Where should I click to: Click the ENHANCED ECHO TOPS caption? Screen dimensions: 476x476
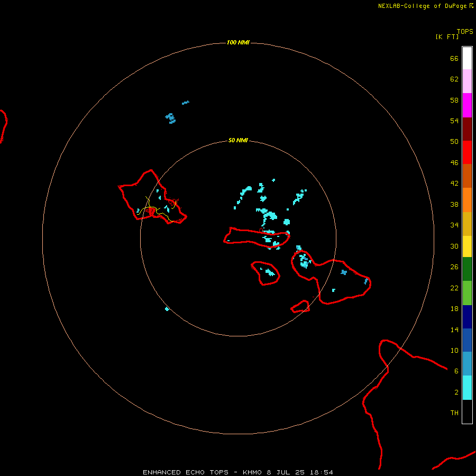tap(186, 472)
